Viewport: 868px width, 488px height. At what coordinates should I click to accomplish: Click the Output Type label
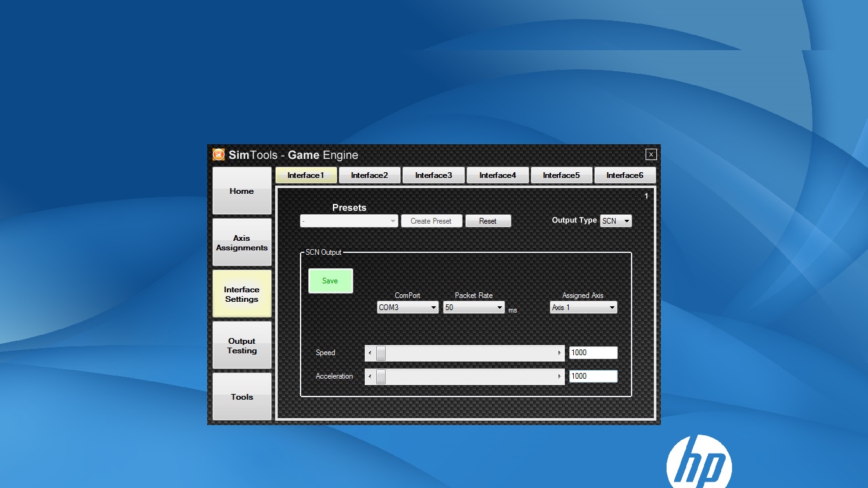click(x=574, y=220)
